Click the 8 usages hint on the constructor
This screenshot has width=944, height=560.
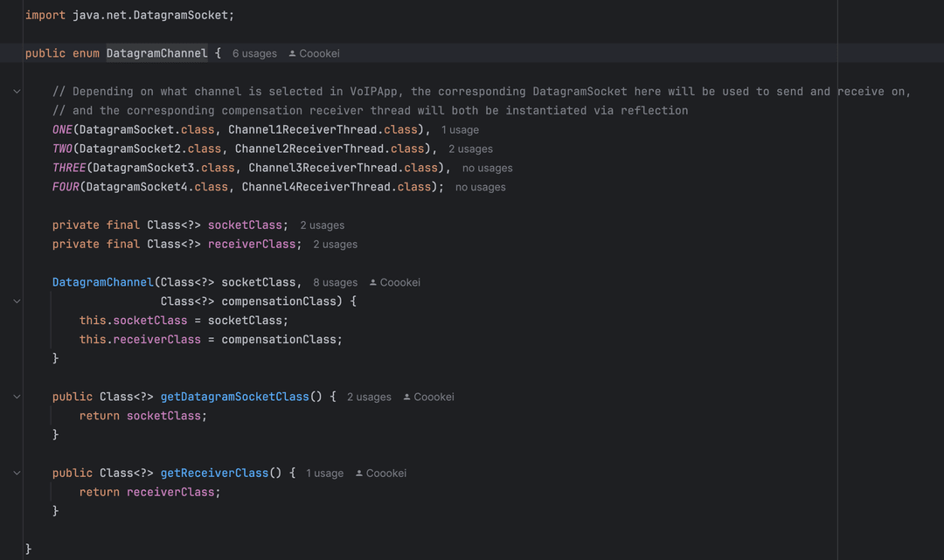(x=336, y=282)
